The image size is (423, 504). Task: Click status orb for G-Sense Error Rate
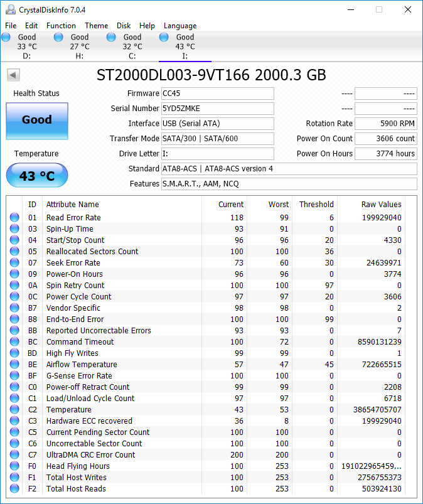14,375
